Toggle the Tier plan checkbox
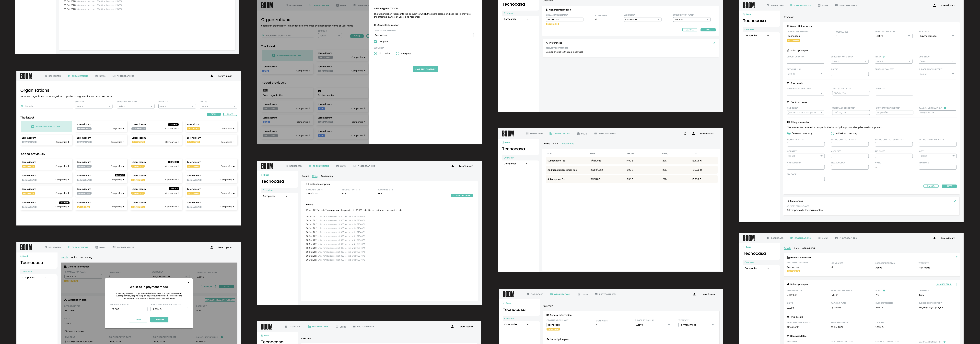This screenshot has width=980, height=344. [375, 41]
